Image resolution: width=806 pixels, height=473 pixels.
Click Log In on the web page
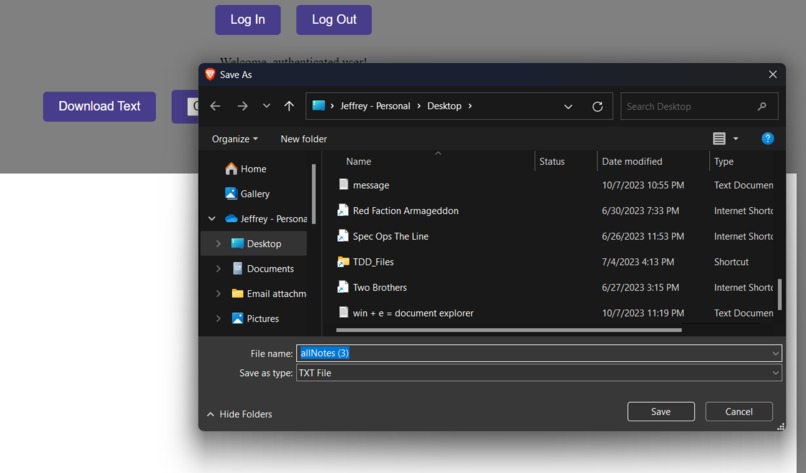pos(248,20)
